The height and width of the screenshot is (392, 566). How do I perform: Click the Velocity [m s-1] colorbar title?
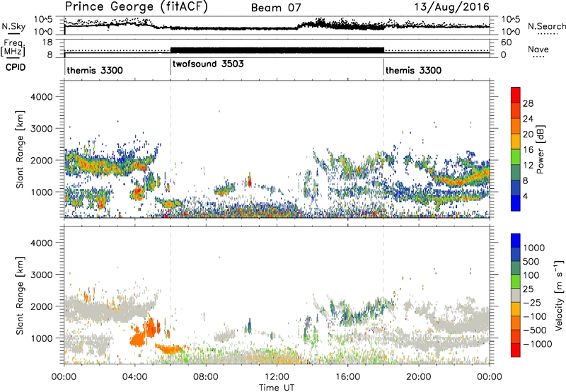point(559,295)
